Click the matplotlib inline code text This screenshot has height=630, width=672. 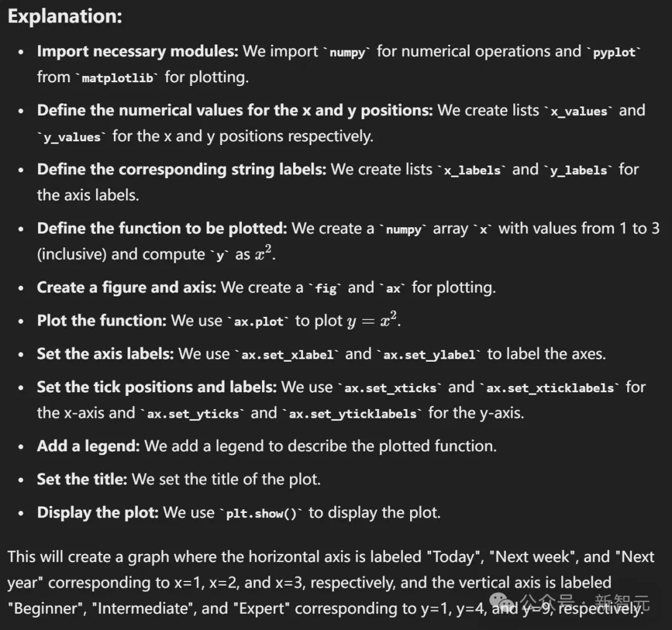pos(117,78)
